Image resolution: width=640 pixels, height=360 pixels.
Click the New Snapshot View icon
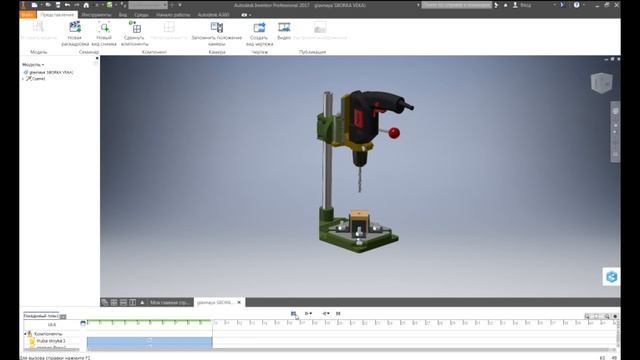click(104, 28)
